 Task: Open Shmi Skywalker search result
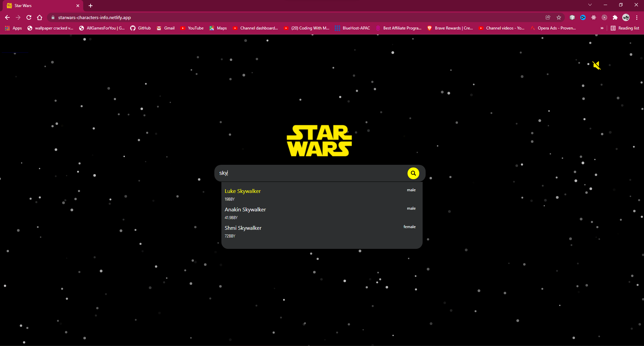click(243, 228)
